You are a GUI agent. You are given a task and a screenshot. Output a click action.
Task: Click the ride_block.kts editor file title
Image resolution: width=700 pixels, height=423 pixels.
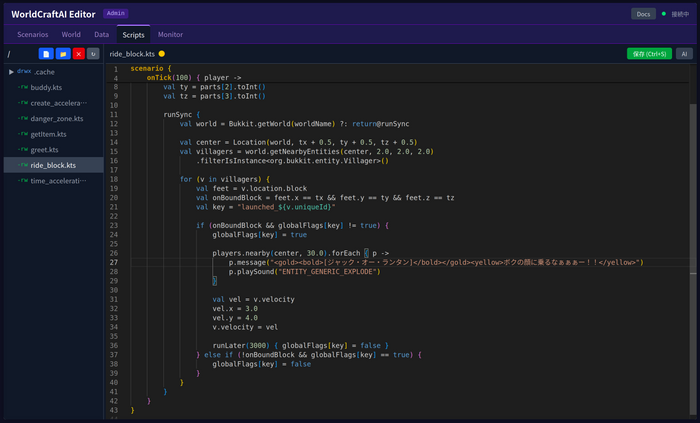(x=132, y=54)
